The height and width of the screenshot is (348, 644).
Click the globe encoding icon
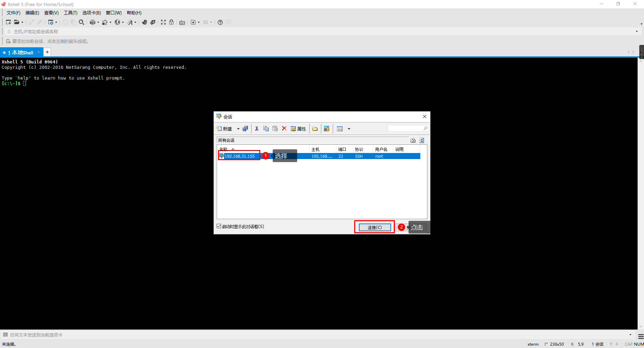(x=117, y=22)
